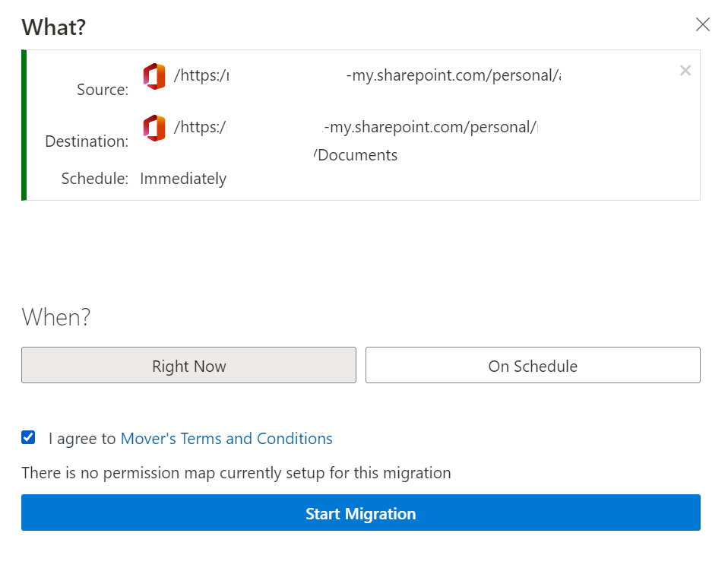Click the green bar on the transfer card

pyautogui.click(x=24, y=125)
